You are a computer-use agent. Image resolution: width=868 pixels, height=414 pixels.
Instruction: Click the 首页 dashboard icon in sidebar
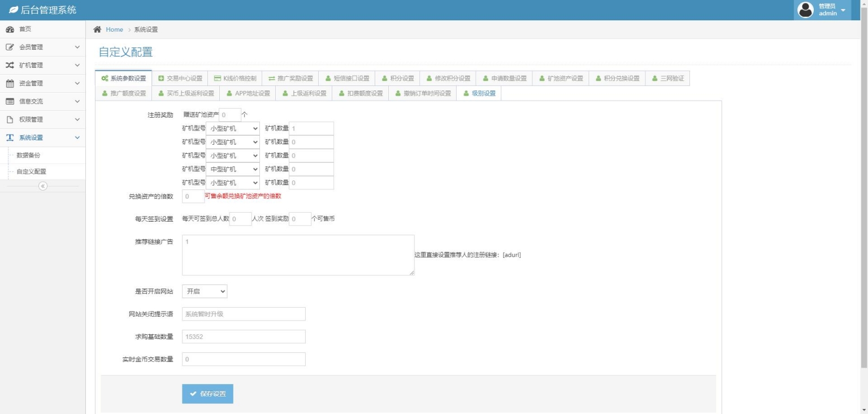coord(10,29)
